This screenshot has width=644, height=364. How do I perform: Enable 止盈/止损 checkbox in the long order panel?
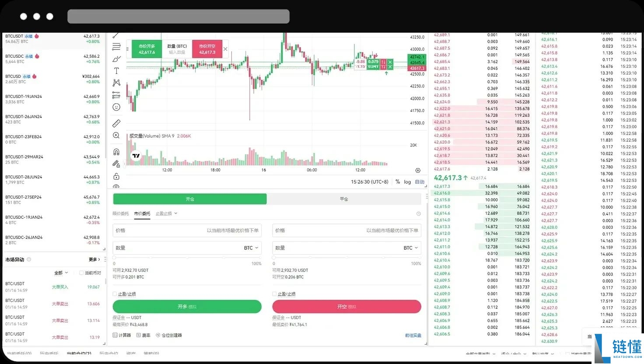[x=115, y=294]
